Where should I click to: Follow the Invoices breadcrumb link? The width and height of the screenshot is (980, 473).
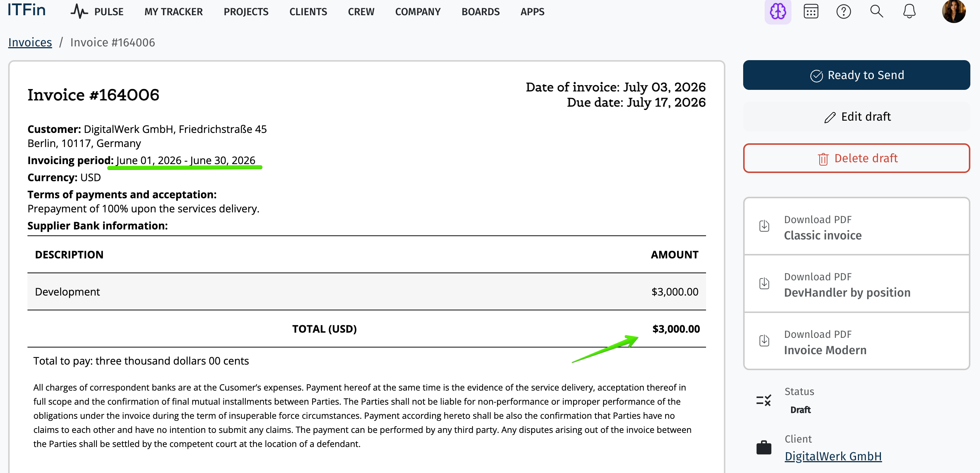click(30, 42)
